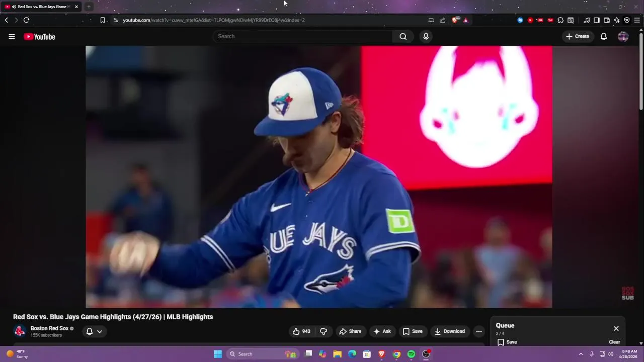Select the Red Sox vs. Blue Jays tab

click(40, 7)
